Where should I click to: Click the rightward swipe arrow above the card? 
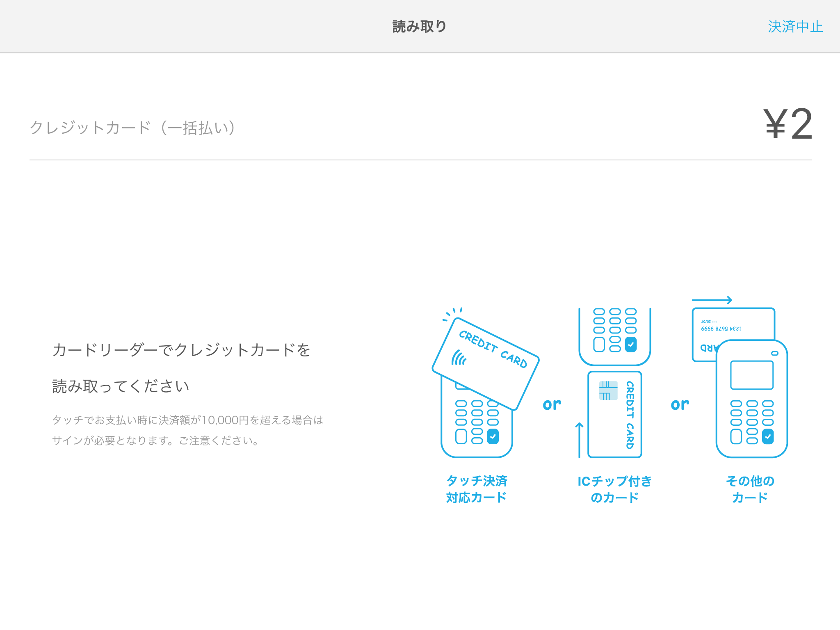[x=712, y=300]
